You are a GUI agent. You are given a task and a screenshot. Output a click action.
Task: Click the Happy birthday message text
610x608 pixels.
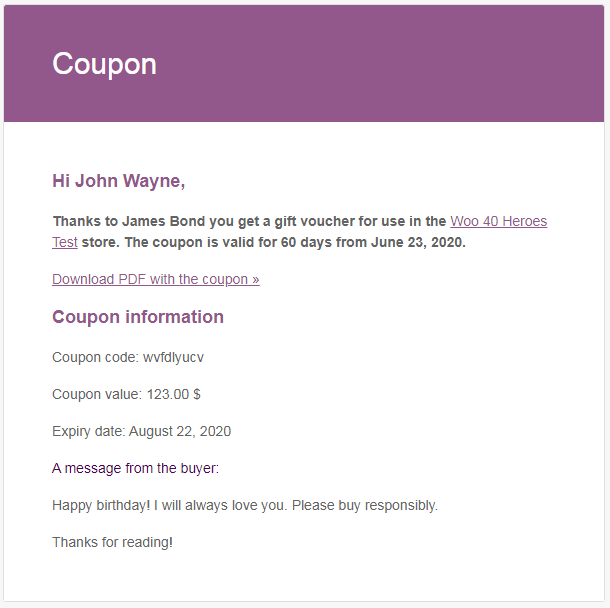click(245, 505)
